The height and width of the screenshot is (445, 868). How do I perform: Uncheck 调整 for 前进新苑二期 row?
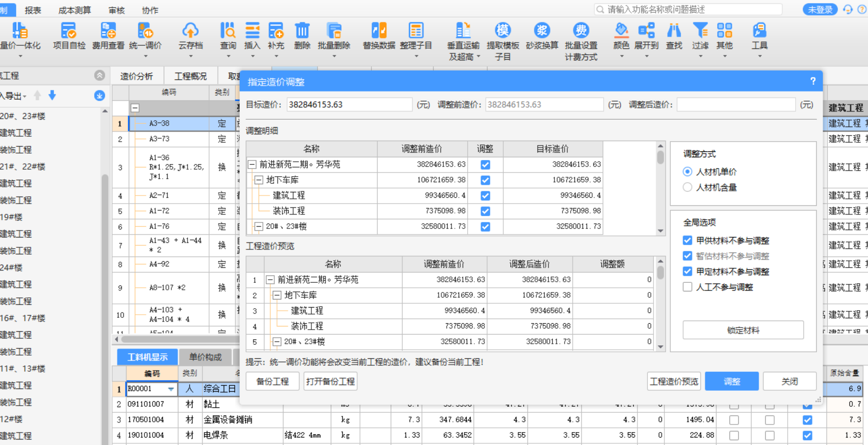tap(485, 165)
